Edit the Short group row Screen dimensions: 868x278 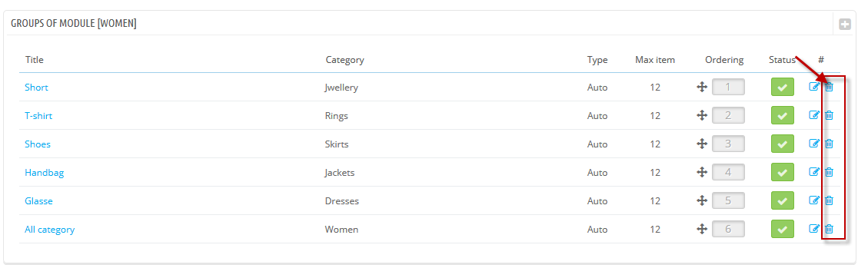[x=813, y=87]
